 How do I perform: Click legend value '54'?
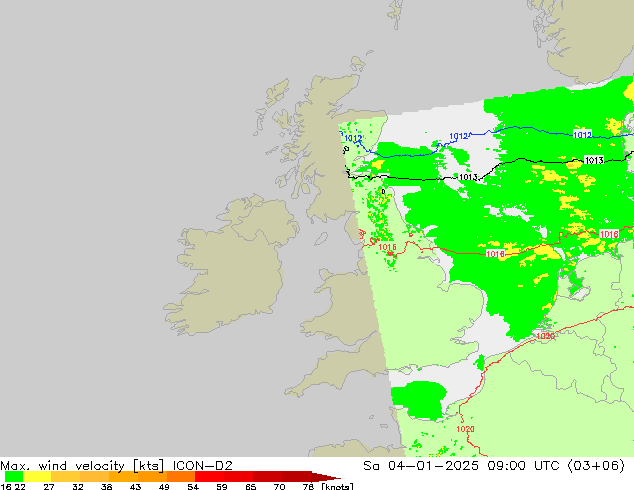click(193, 486)
